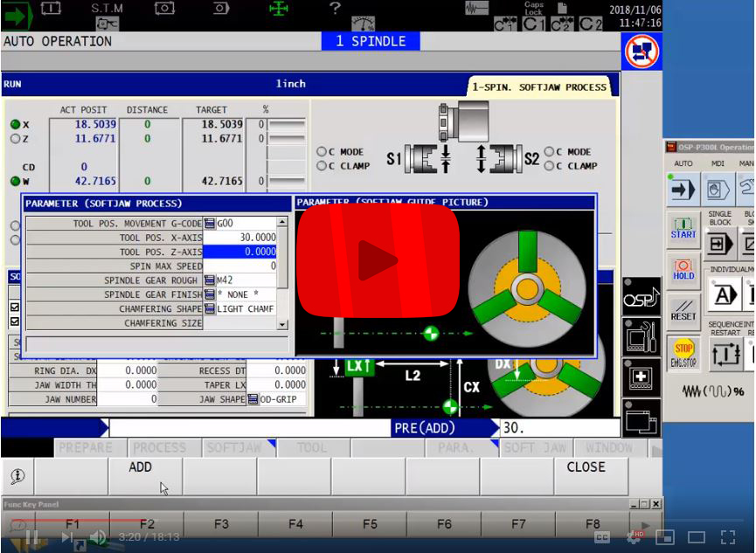Expand the JAW SHAPE OD-GRIP selector

coord(253,399)
